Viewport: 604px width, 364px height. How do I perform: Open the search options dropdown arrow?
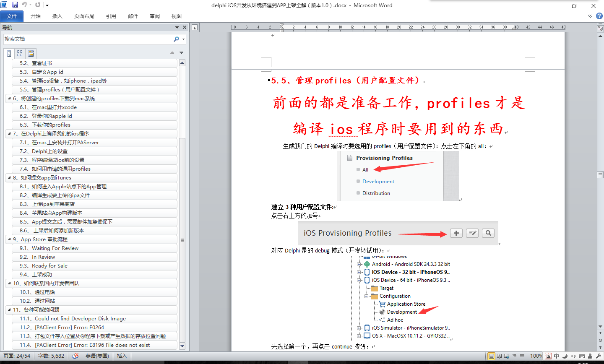pyautogui.click(x=183, y=39)
